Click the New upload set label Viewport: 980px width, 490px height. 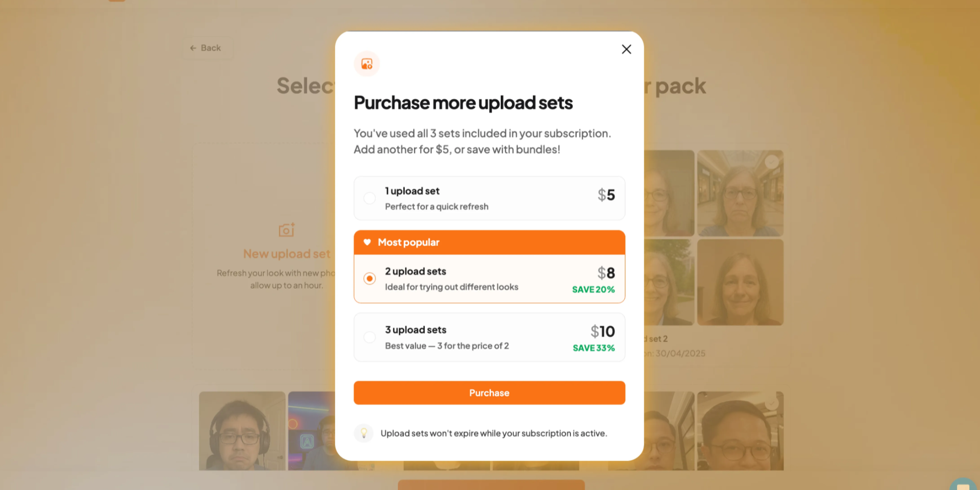[x=287, y=254]
